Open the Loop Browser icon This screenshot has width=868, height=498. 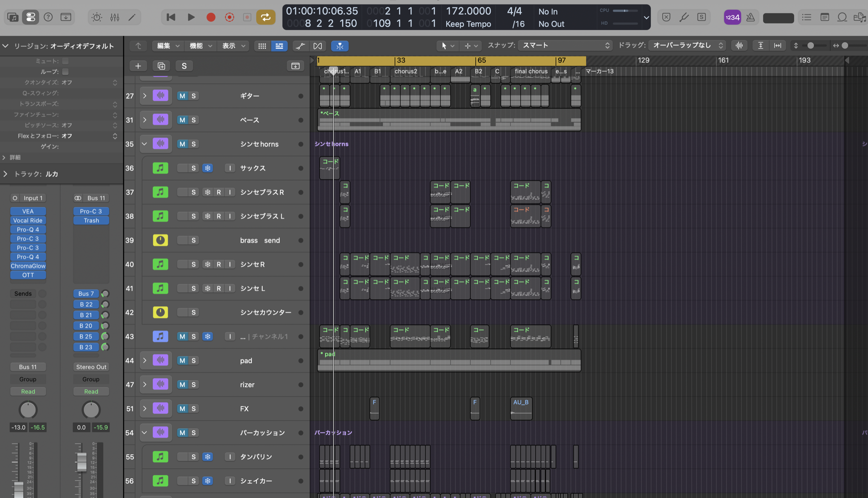[x=842, y=17]
